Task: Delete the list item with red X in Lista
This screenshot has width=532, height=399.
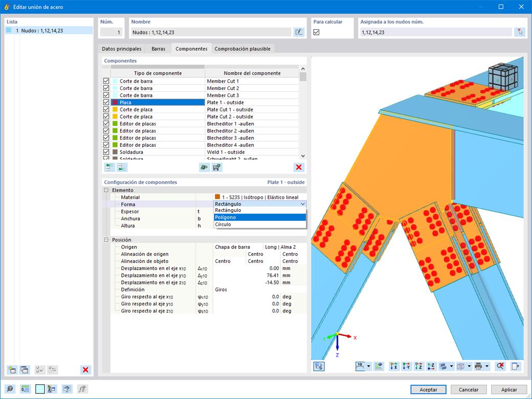Action: tap(86, 370)
